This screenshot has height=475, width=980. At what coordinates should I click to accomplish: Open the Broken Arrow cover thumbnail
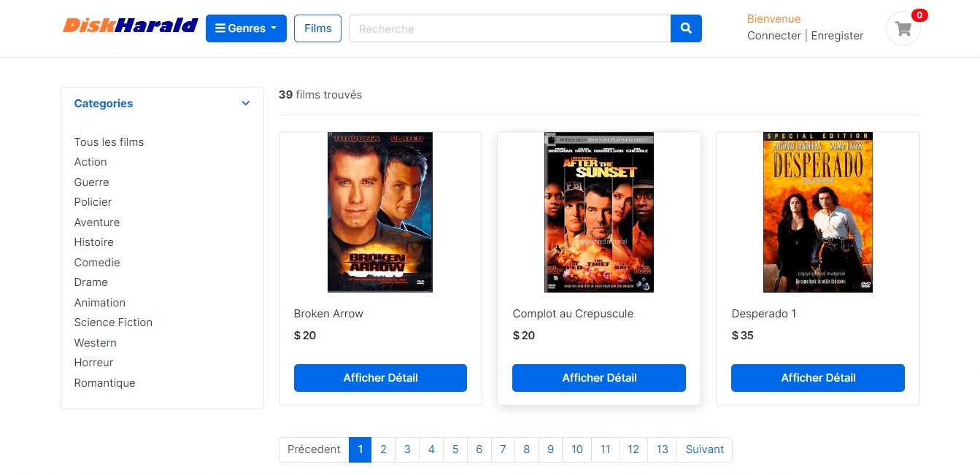point(380,212)
